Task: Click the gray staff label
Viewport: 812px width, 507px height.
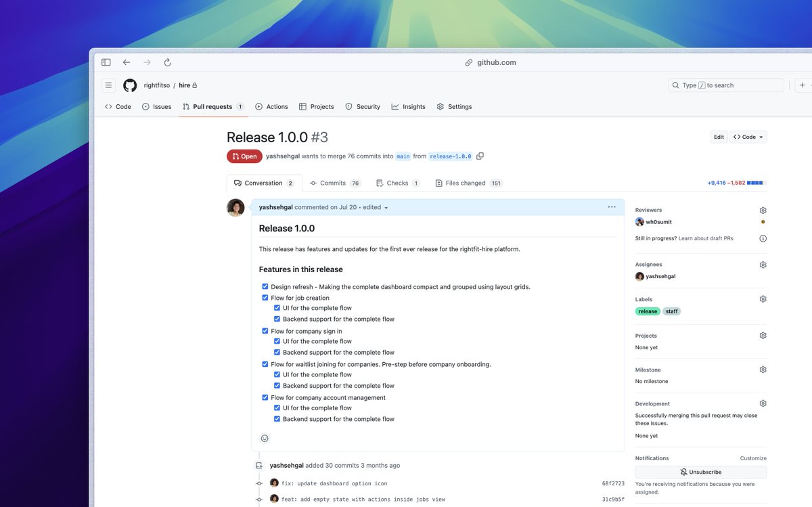Action: [671, 311]
